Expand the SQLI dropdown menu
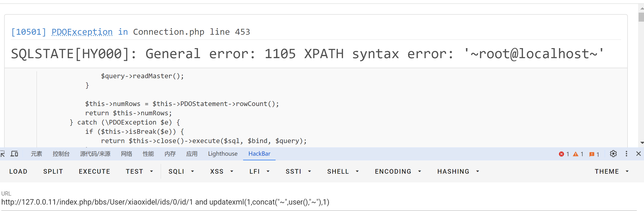The width and height of the screenshot is (644, 211). [181, 172]
